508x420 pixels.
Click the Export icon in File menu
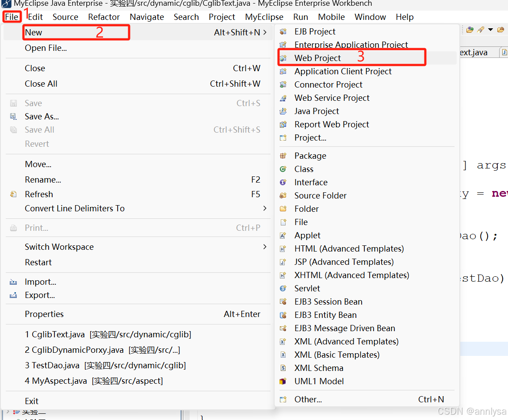pos(13,295)
